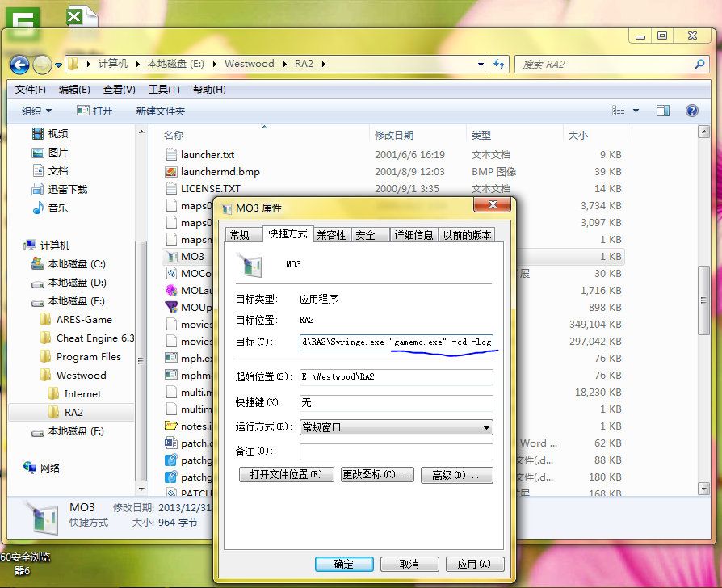Screen dimensions: 722x588
Task: Click the 打开 toolbar button
Action: coord(94,111)
